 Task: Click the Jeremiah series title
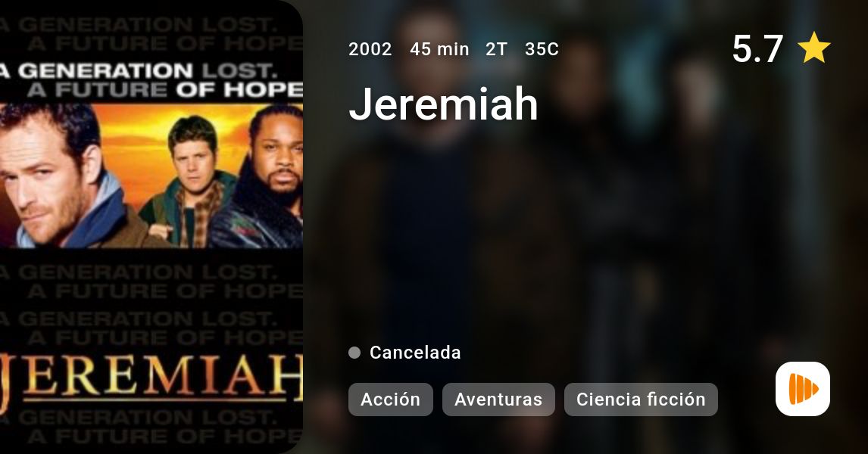tap(443, 104)
